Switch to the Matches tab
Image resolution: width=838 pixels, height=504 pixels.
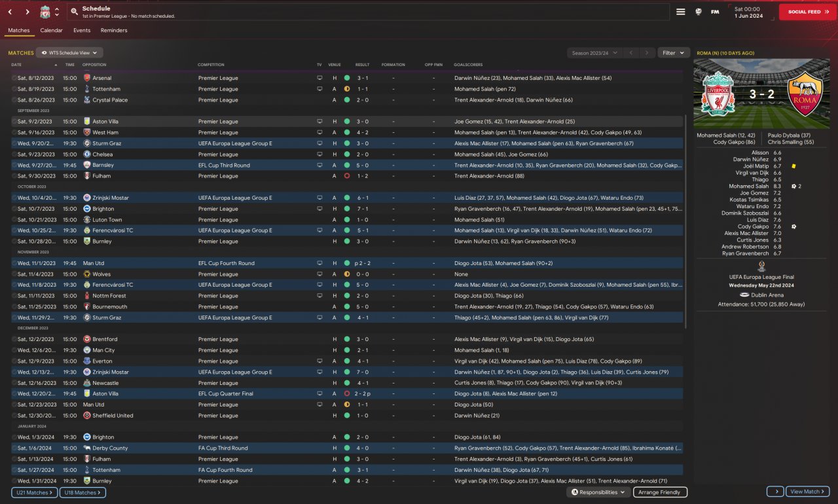pyautogui.click(x=19, y=31)
